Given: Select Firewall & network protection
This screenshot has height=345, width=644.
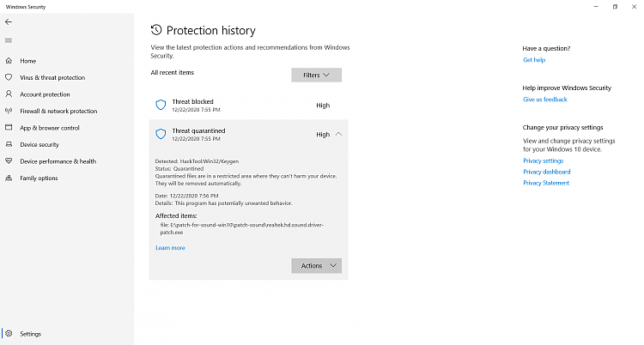Looking at the screenshot, I should tap(58, 111).
